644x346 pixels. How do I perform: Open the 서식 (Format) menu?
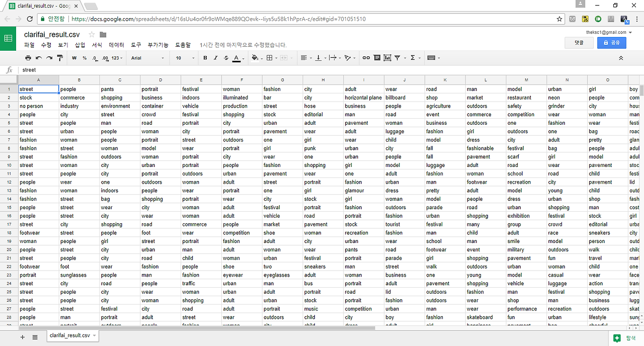pos(97,45)
